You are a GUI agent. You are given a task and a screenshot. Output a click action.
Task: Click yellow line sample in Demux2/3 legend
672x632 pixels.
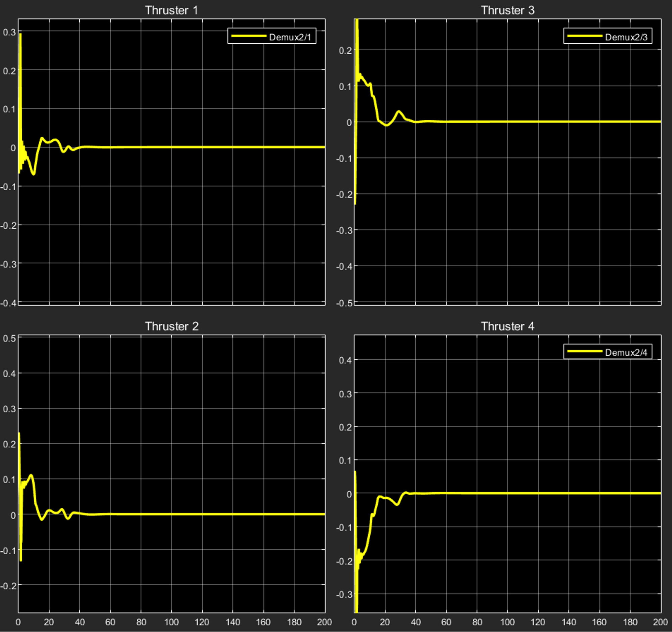point(584,36)
